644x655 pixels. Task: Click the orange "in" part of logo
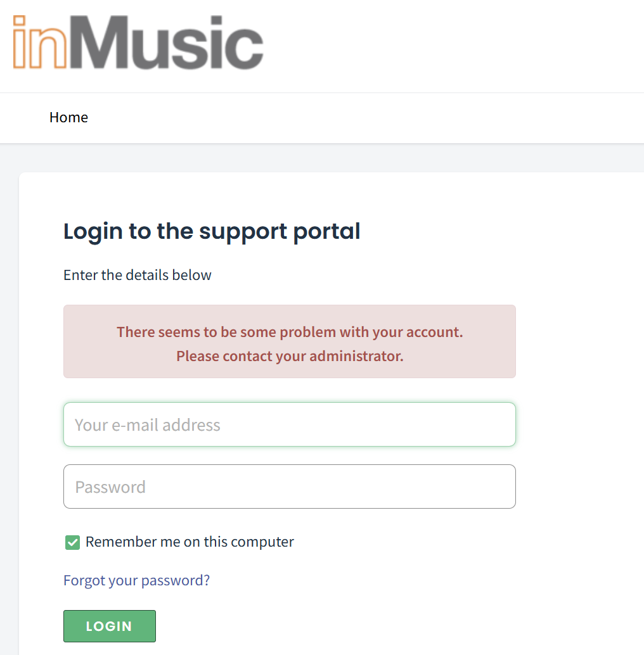coord(40,42)
